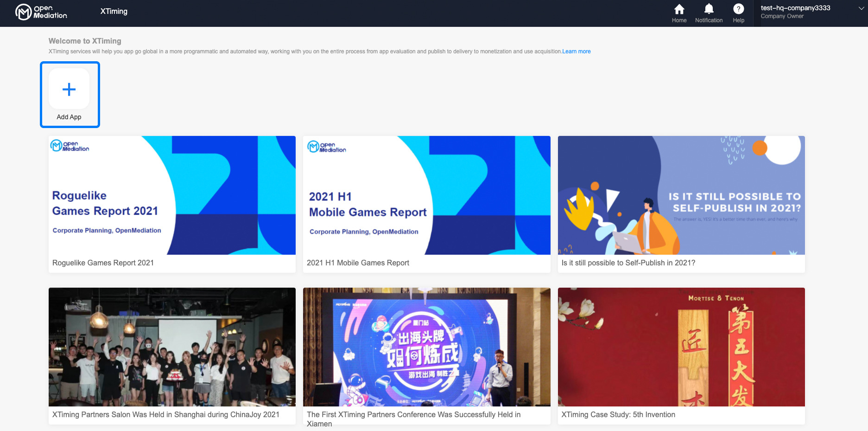Click the 'Welcome to XTiming' heading
The image size is (868, 431).
85,41
